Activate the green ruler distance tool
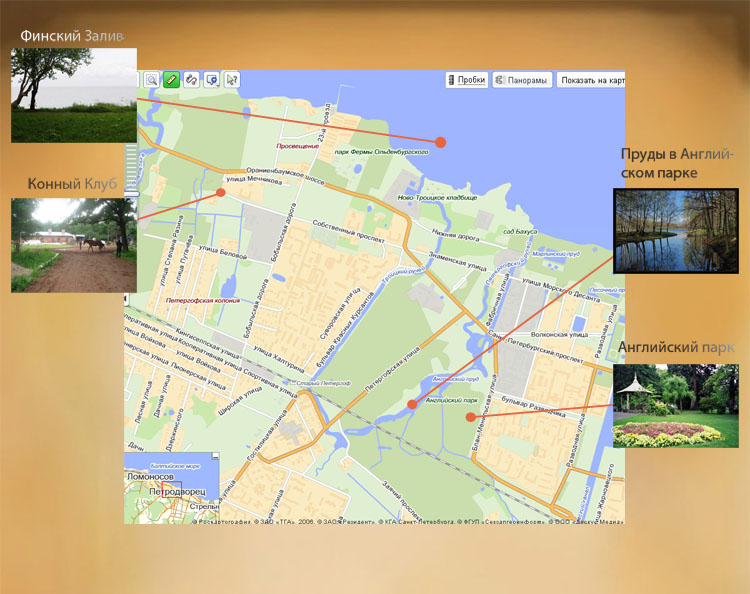 point(171,79)
